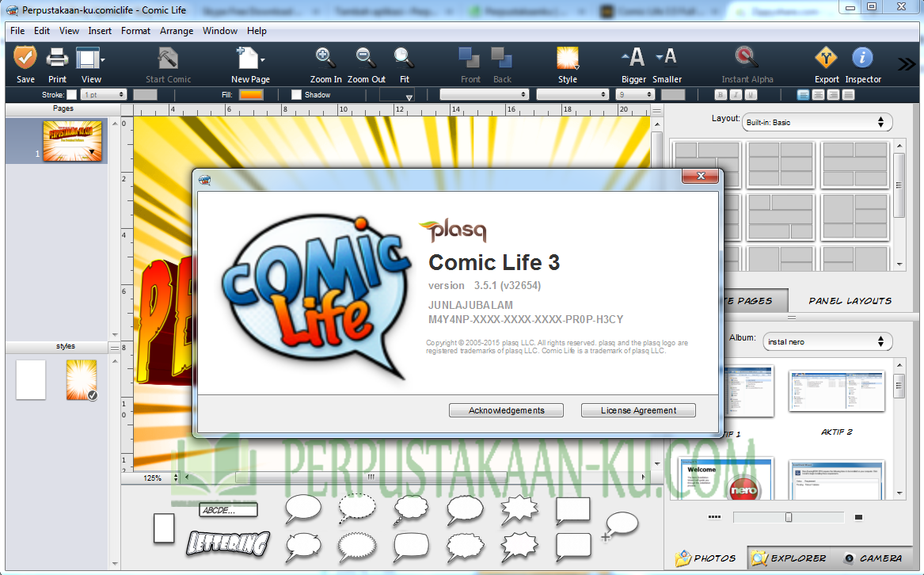Click the Fit zoom icon
The image size is (924, 575).
[x=404, y=59]
